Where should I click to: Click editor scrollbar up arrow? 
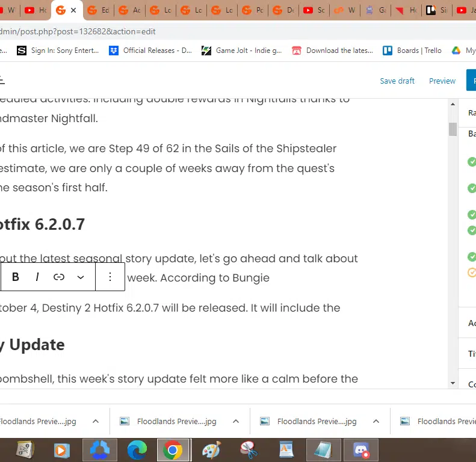click(x=453, y=104)
